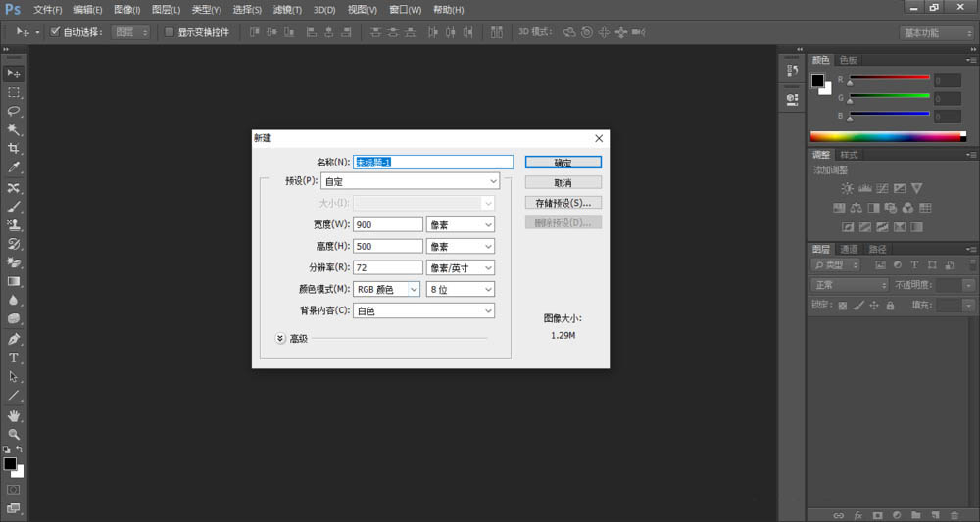Select the Lasso tool
Image resolution: width=980 pixels, height=522 pixels.
(x=14, y=111)
